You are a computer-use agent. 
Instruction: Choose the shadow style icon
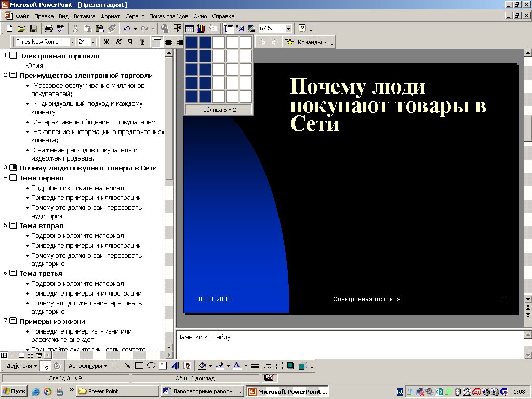(291, 366)
